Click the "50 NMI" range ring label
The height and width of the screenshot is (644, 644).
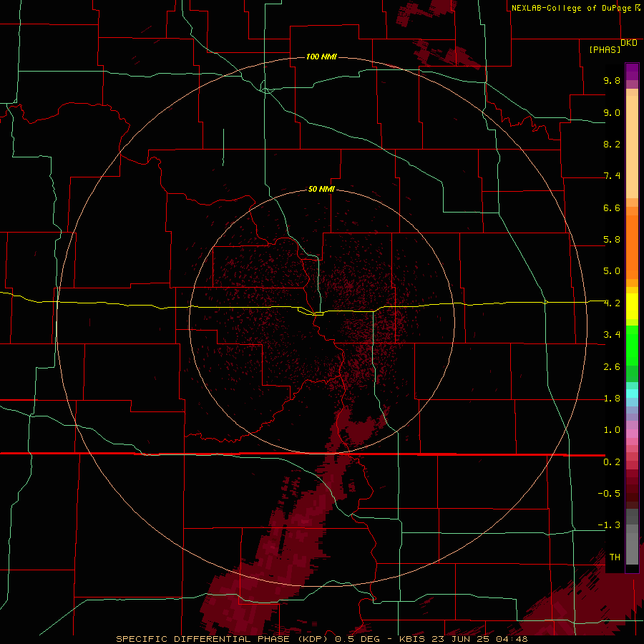click(321, 189)
